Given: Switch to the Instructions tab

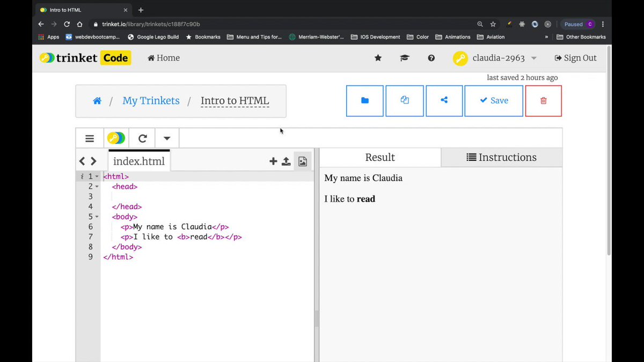Looking at the screenshot, I should (x=501, y=158).
